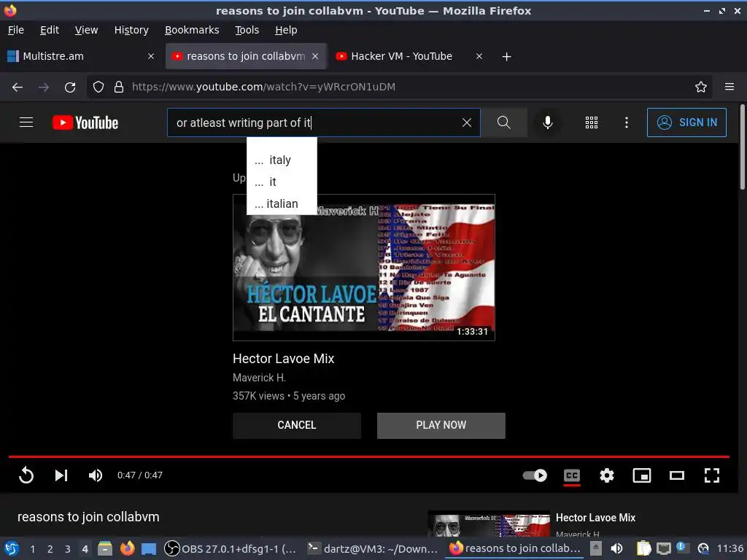
Task: Launch the file manager from taskbar
Action: pyautogui.click(x=105, y=548)
